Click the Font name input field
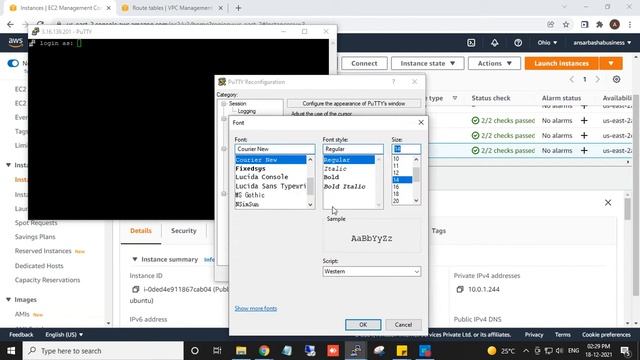Viewport: 640px width, 360px height. pos(275,149)
